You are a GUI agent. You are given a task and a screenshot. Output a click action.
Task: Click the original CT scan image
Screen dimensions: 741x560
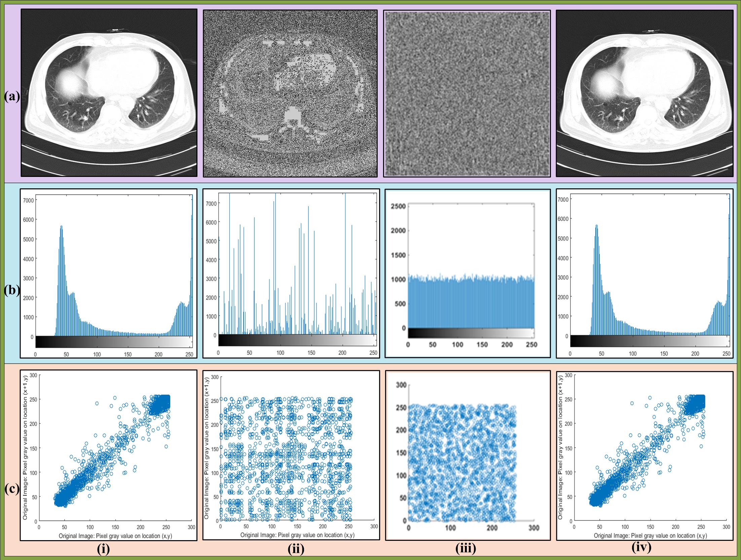[109, 92]
